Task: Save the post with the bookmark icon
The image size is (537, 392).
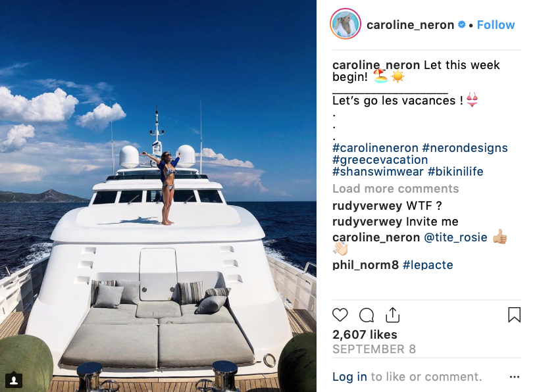Action: [514, 314]
